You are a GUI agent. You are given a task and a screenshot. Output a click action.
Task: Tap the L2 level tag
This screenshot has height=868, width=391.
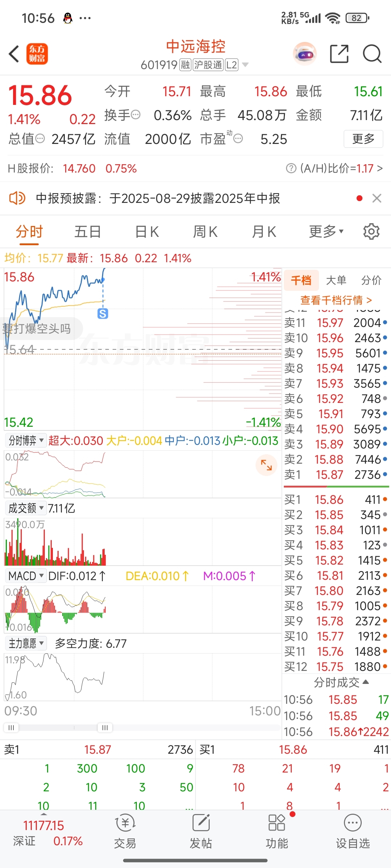(232, 65)
